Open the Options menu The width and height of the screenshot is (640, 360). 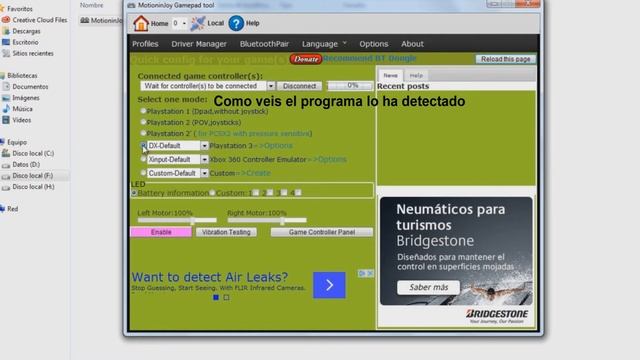tap(373, 44)
